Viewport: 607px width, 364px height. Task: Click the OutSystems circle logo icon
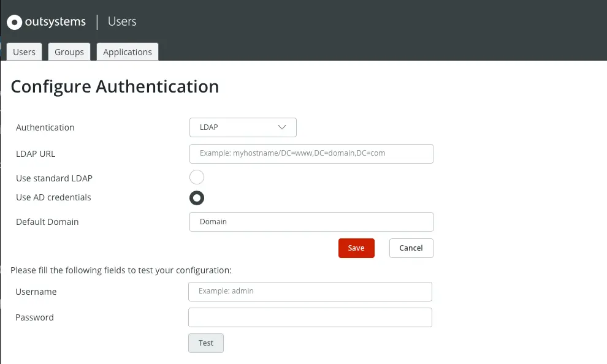tap(15, 23)
